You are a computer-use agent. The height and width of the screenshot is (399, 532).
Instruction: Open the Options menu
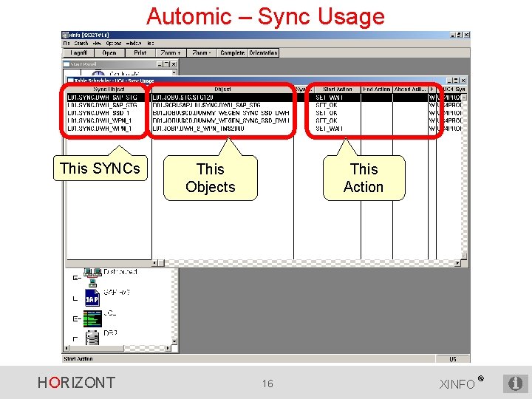point(113,43)
